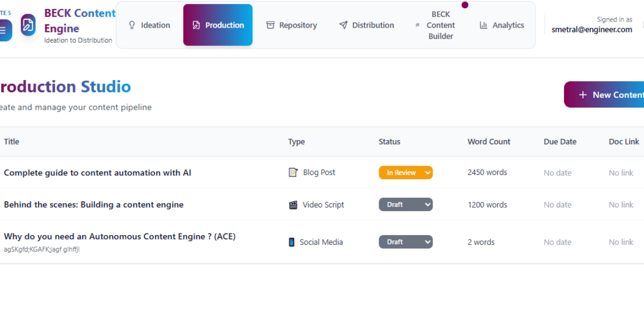Viewport: 644px width, 331px height.
Task: Open Ideation via the lightbulb icon
Action: click(x=132, y=25)
